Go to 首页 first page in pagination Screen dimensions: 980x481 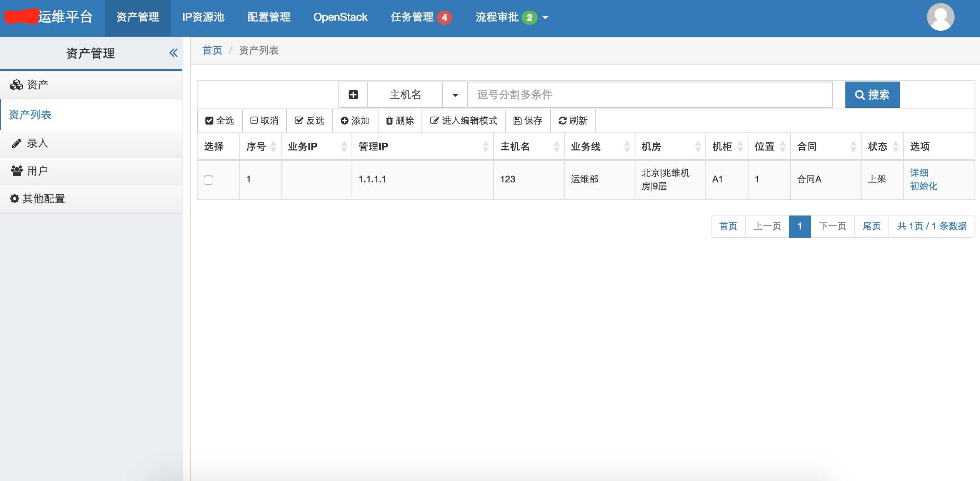(728, 226)
